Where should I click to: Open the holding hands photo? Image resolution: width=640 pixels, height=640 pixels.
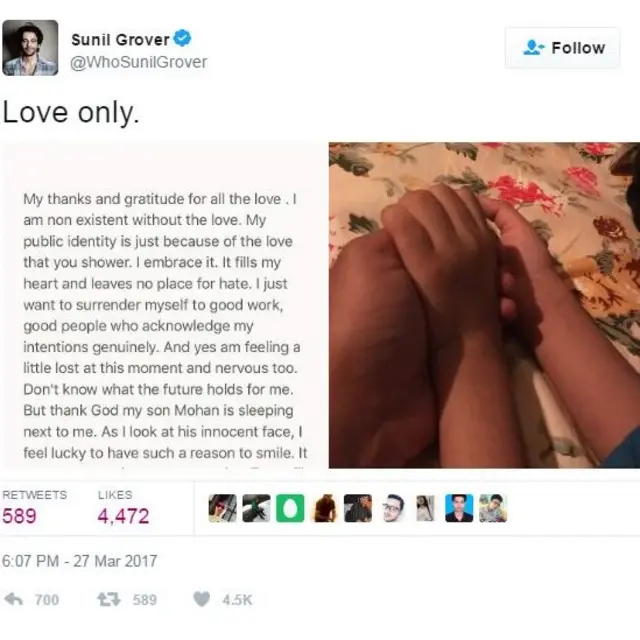tap(484, 305)
